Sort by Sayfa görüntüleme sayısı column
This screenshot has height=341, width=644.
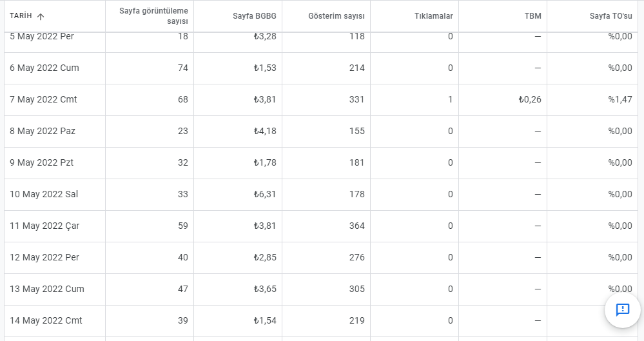click(153, 16)
